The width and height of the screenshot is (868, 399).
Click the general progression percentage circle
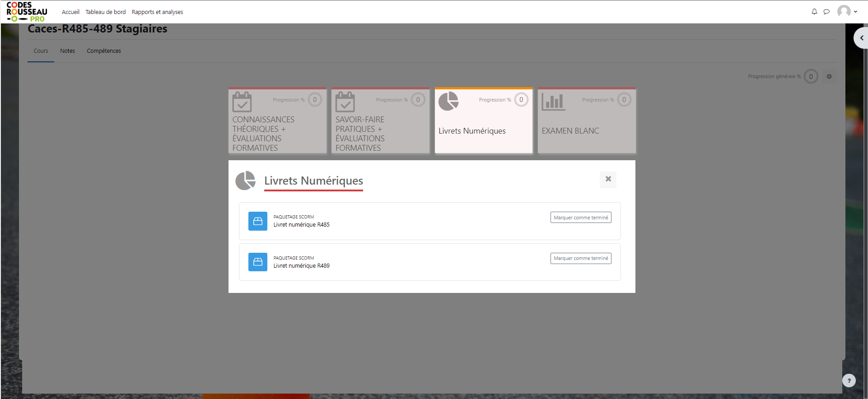click(x=811, y=77)
